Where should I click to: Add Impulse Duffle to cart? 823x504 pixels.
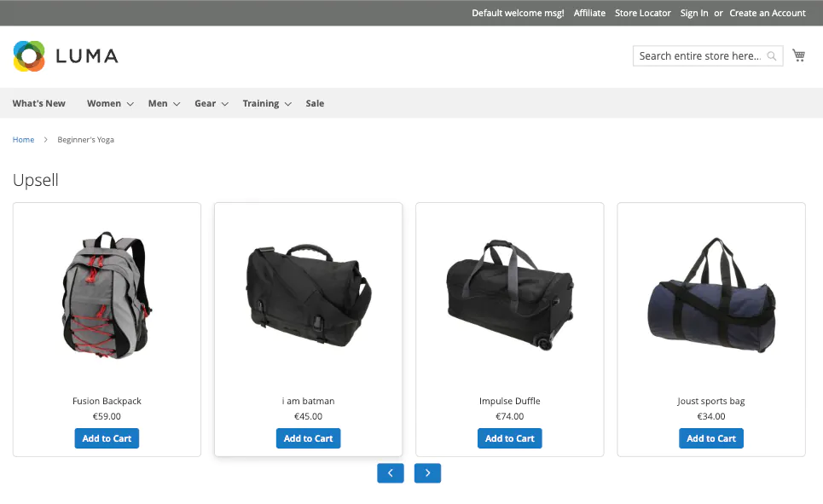pos(510,438)
